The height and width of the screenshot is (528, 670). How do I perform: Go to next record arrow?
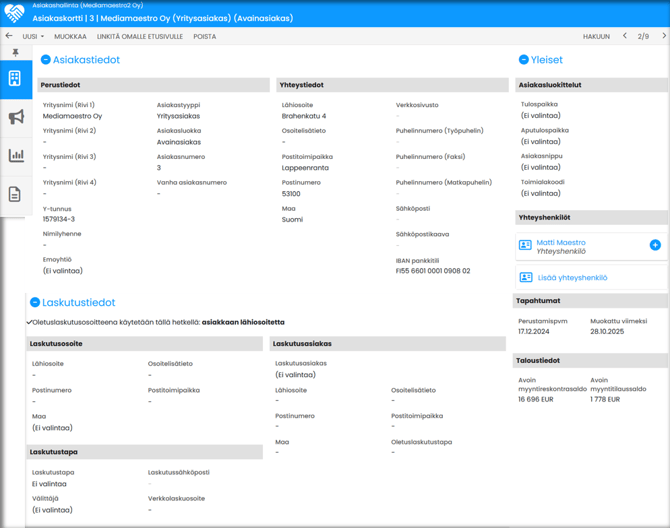click(x=664, y=36)
